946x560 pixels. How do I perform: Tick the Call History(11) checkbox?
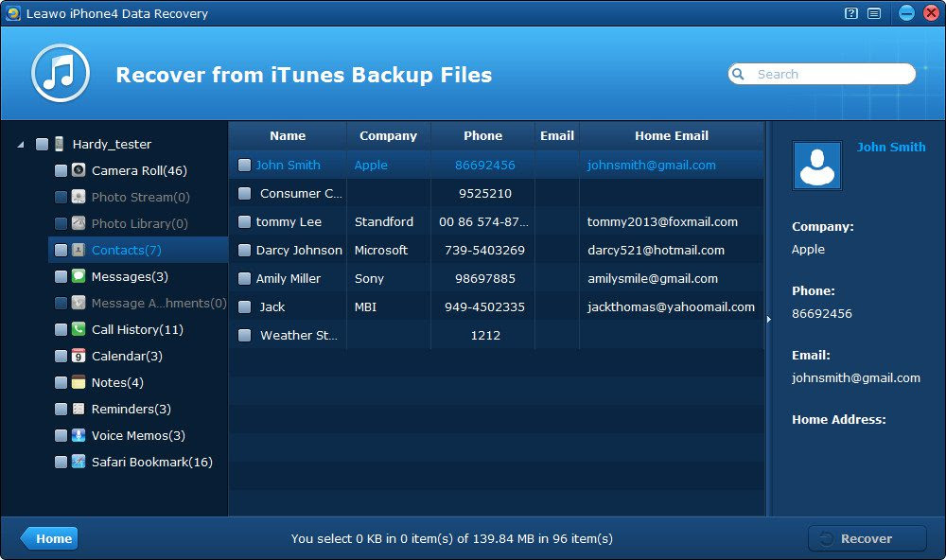tap(61, 330)
